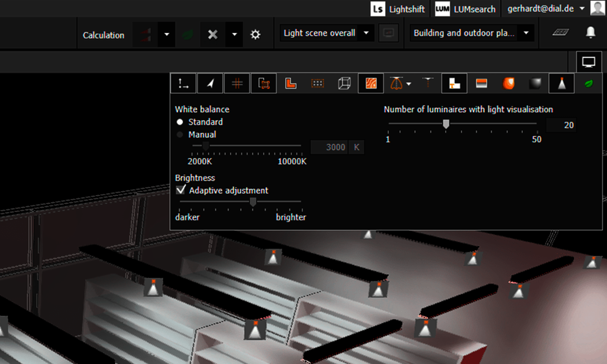Uncheck the Adaptive adjustment checkbox
The height and width of the screenshot is (364, 607).
[x=181, y=190]
